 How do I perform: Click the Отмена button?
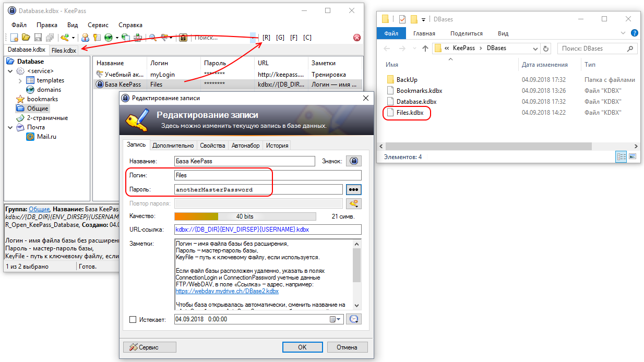[347, 347]
